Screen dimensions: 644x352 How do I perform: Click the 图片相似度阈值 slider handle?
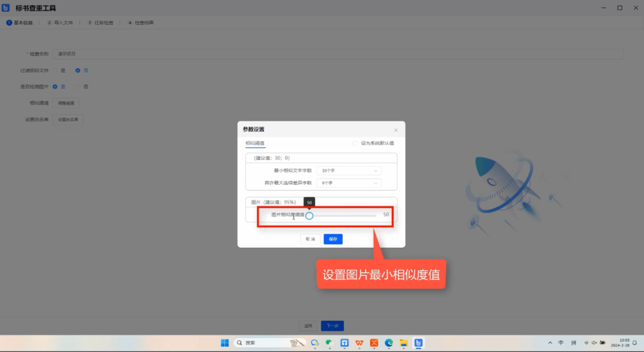[309, 216]
